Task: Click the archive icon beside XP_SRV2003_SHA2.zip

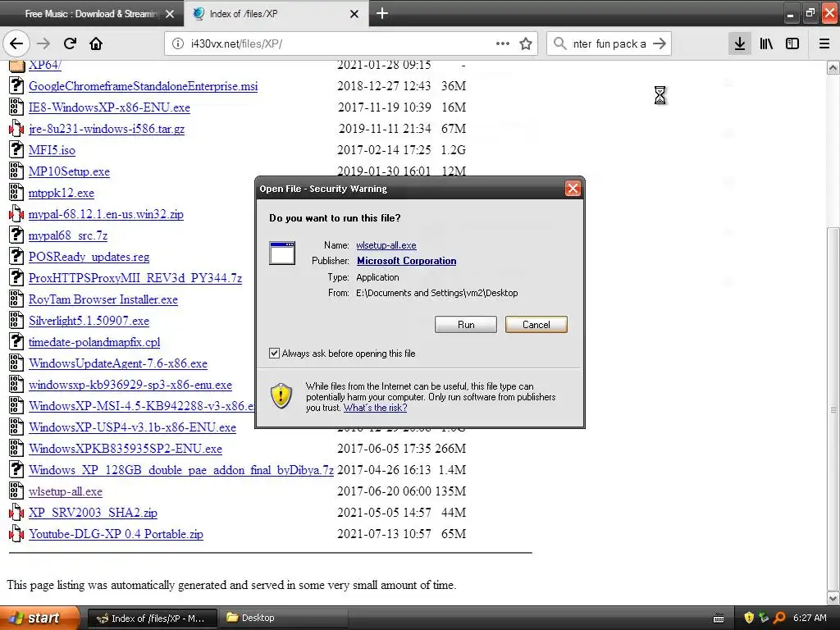Action: 16,512
